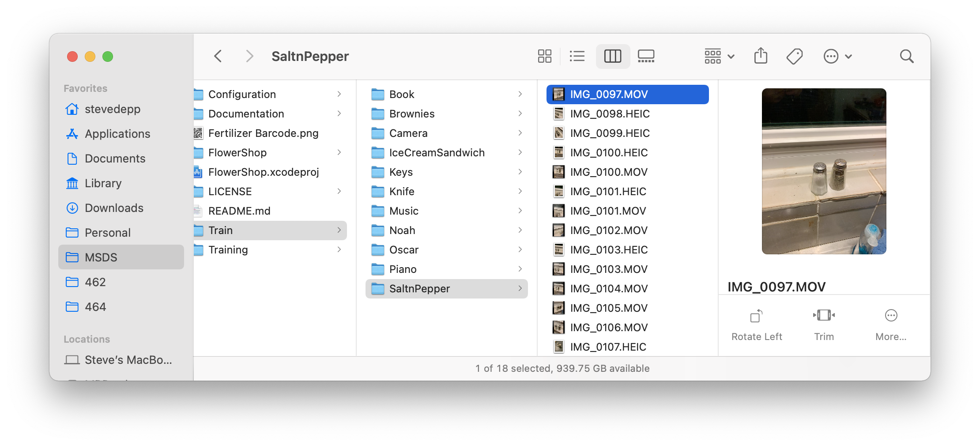Select IMG_0100.MOV file
This screenshot has height=446, width=980.
click(x=628, y=172)
